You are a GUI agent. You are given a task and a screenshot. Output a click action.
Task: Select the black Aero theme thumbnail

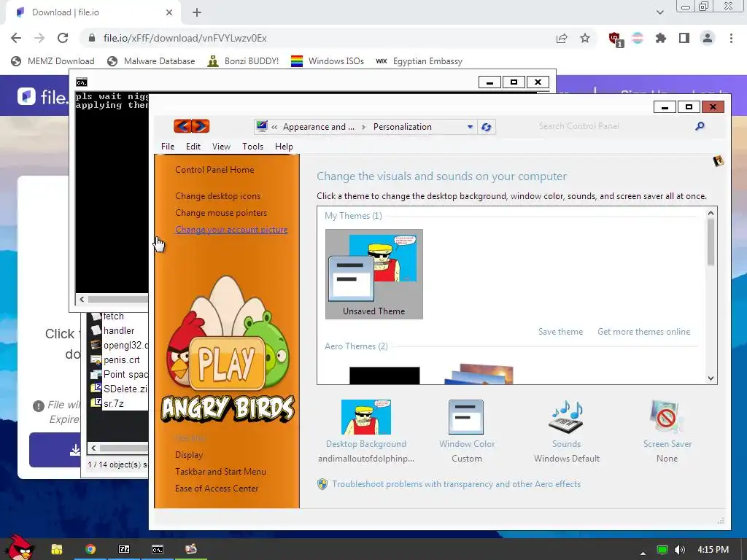point(384,375)
